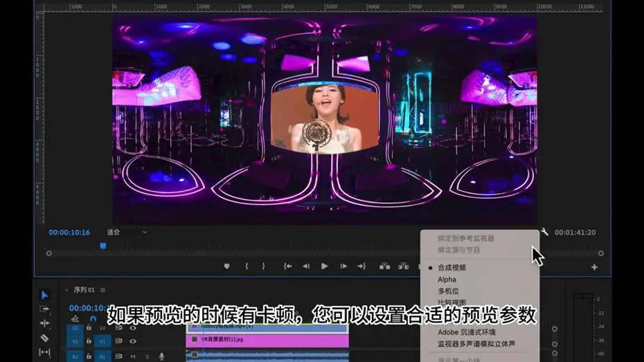Mute track A1 with M button
Image resolution: width=644 pixels, height=362 pixels.
pyautogui.click(x=133, y=356)
